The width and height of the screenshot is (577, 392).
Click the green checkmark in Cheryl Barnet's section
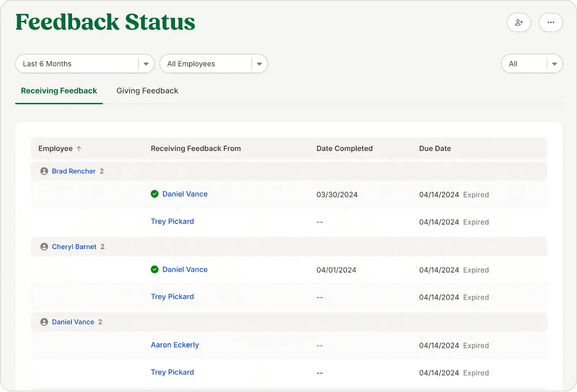click(154, 269)
